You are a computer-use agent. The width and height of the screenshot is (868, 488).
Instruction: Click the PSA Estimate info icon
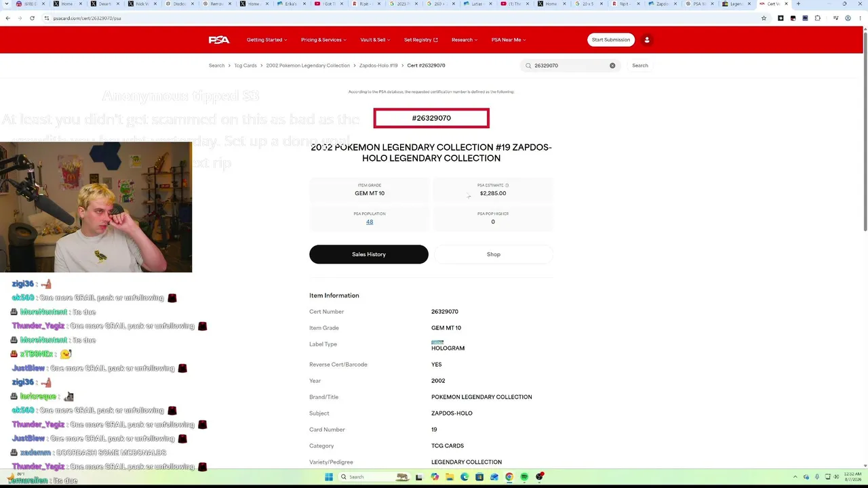pyautogui.click(x=507, y=185)
